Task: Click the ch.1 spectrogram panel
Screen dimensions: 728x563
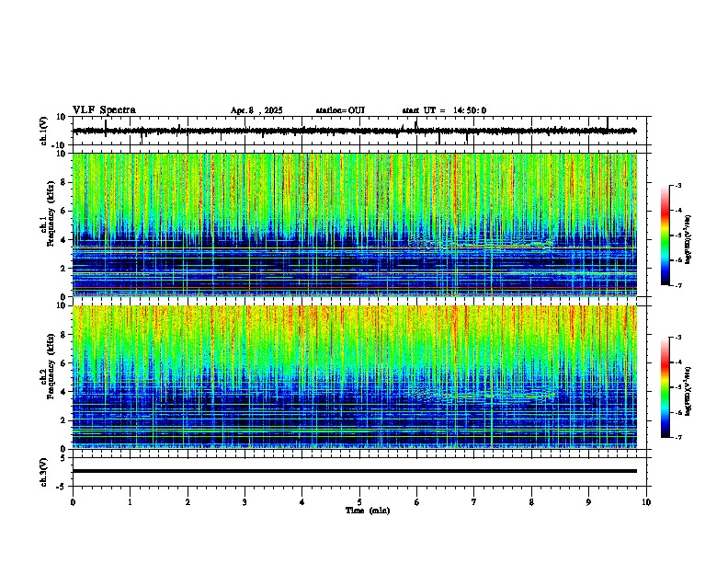Action: click(355, 224)
